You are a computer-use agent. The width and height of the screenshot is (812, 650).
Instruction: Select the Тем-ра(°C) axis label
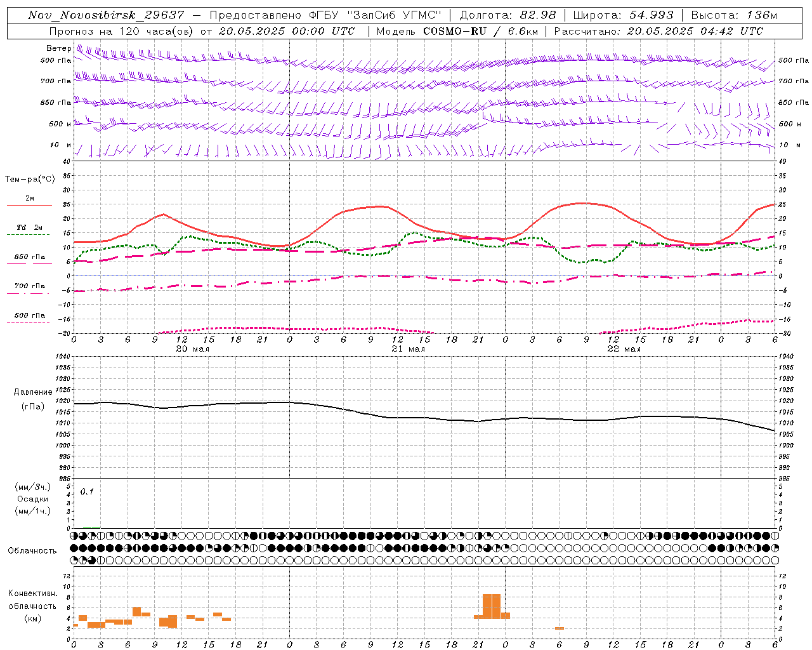(30, 180)
